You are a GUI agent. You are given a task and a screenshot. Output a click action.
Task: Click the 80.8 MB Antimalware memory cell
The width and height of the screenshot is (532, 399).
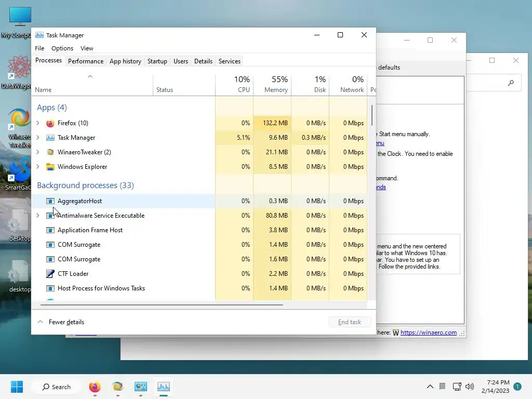coord(272,216)
